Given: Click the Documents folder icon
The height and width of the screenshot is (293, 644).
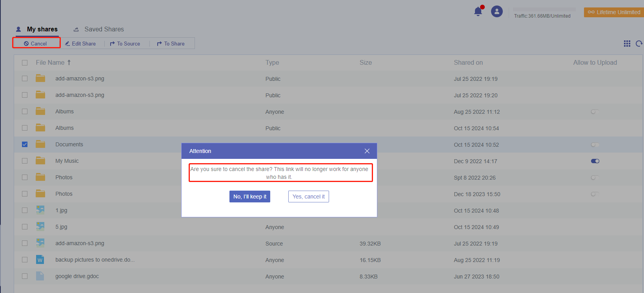Looking at the screenshot, I should pos(40,144).
